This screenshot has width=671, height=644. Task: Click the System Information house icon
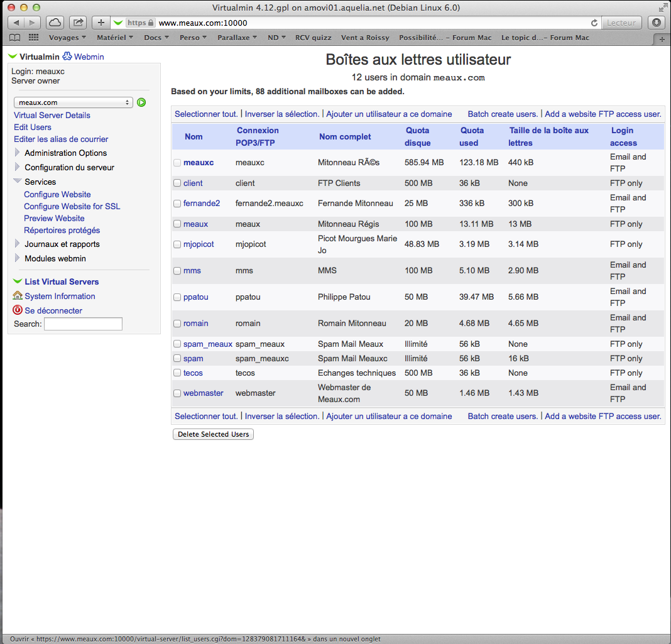[x=18, y=296]
